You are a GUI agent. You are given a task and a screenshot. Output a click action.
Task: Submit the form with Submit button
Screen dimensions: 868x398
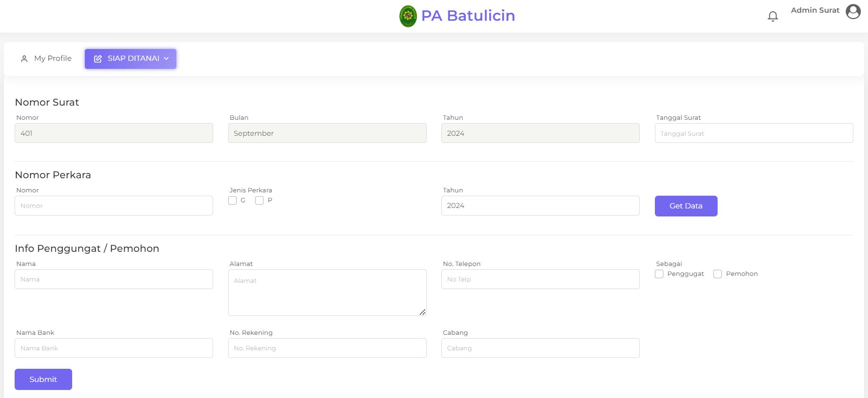coord(43,379)
